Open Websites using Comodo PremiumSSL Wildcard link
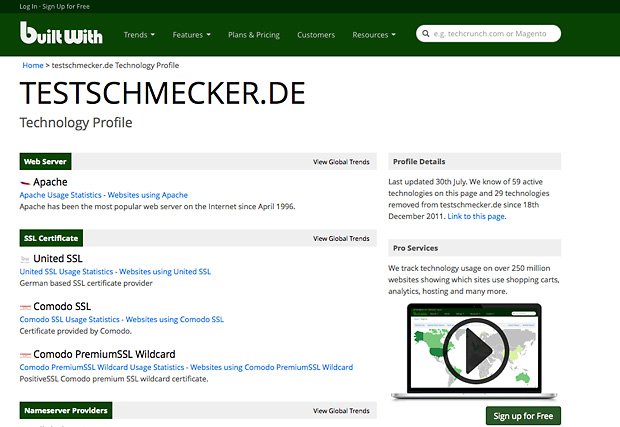Screen dimensions: 620x427 pyautogui.click(x=272, y=367)
